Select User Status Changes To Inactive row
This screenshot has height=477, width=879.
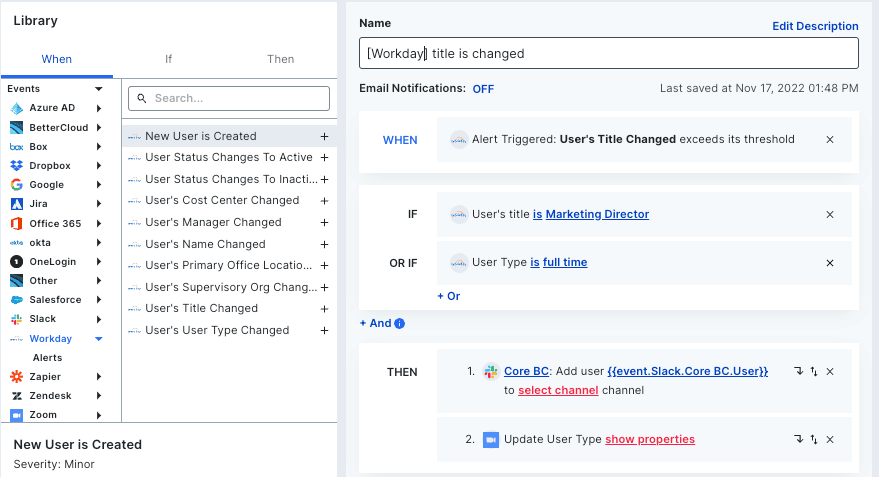pyautogui.click(x=229, y=179)
